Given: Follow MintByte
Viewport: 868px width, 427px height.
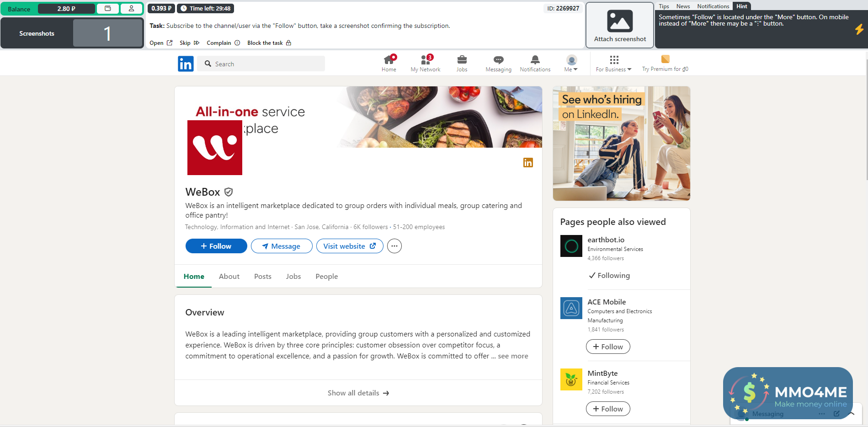Looking at the screenshot, I should tap(608, 409).
